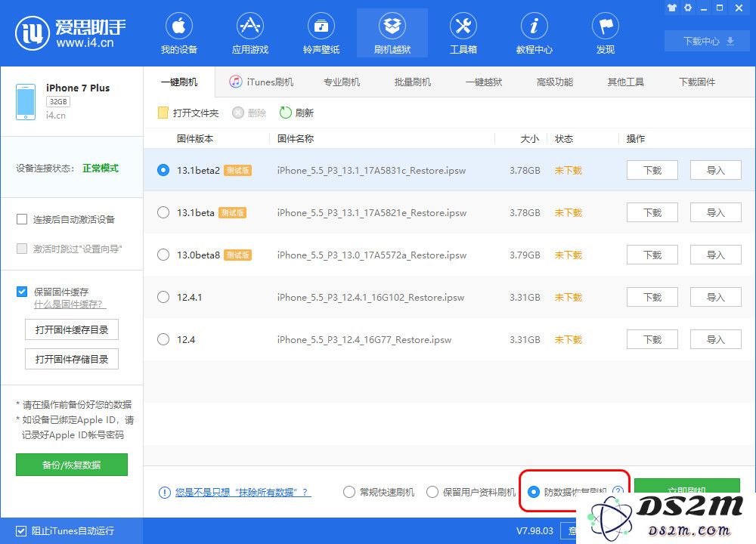Open the 铃声壁纸 music icon

click(x=321, y=26)
